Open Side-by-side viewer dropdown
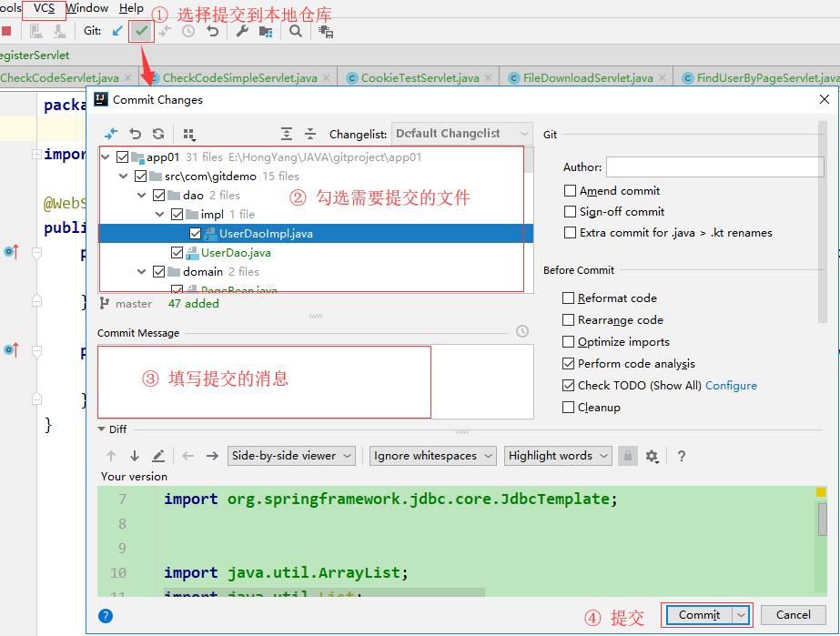 tap(291, 456)
